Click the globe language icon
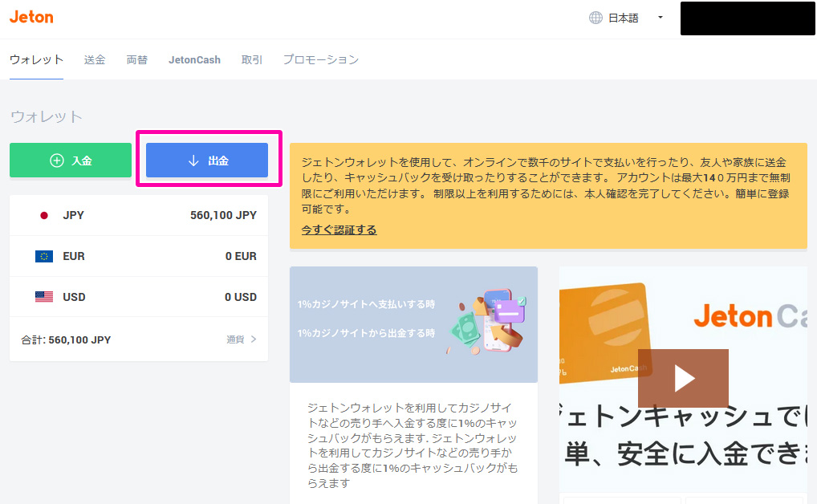Viewport: 817px width, 504px height. [595, 18]
